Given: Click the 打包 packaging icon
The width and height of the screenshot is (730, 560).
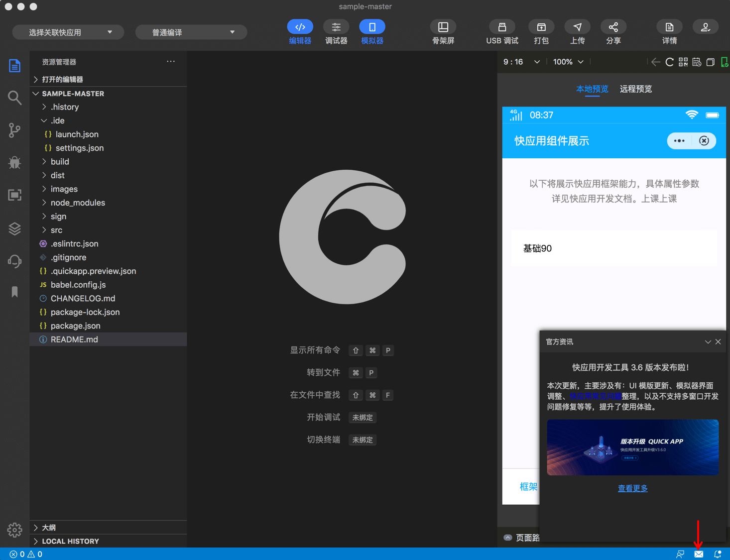Looking at the screenshot, I should (x=541, y=31).
